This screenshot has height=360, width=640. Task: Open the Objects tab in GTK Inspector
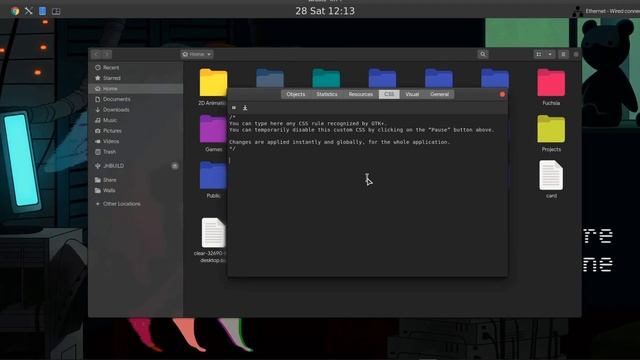(x=296, y=94)
